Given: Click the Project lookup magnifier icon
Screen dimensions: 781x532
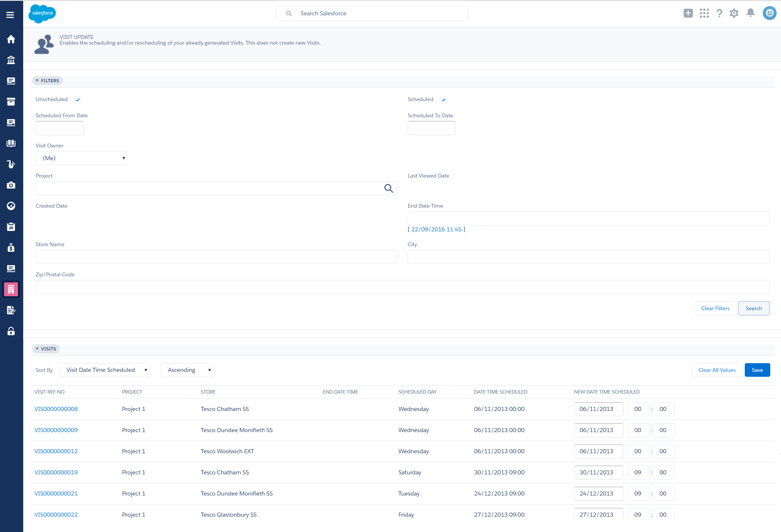Looking at the screenshot, I should click(x=389, y=189).
